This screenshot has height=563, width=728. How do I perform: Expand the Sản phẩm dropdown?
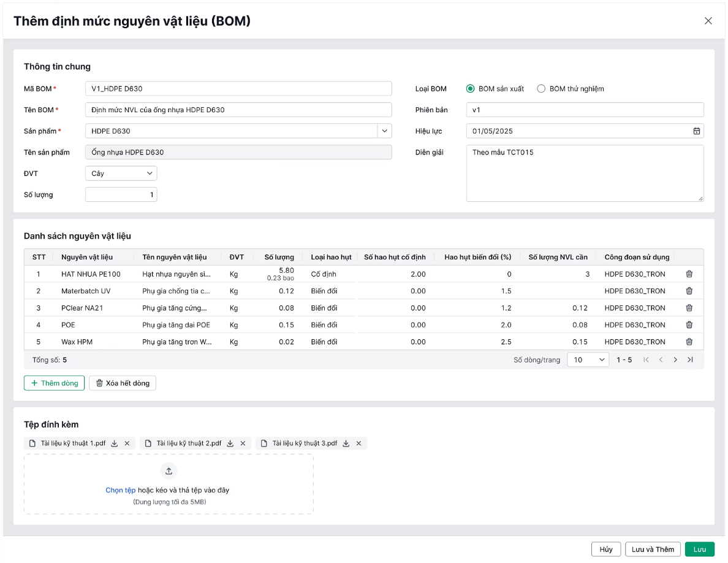coord(384,131)
